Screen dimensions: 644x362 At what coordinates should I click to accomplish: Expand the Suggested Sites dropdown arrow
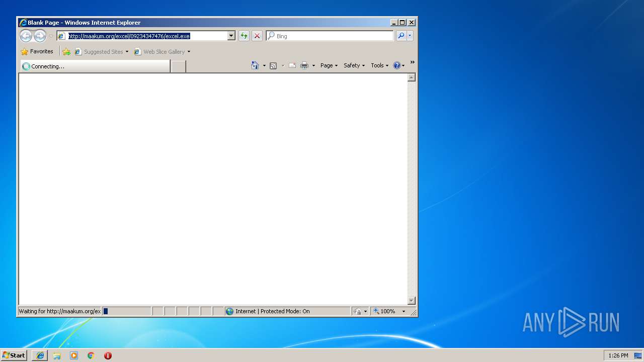click(x=127, y=51)
